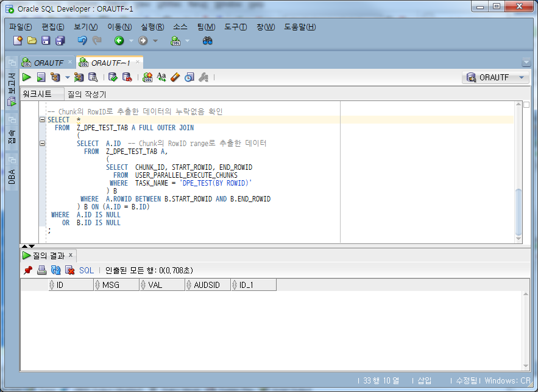The image size is (538, 392).
Task: Click the Explain Plan icon
Action: click(x=55, y=77)
